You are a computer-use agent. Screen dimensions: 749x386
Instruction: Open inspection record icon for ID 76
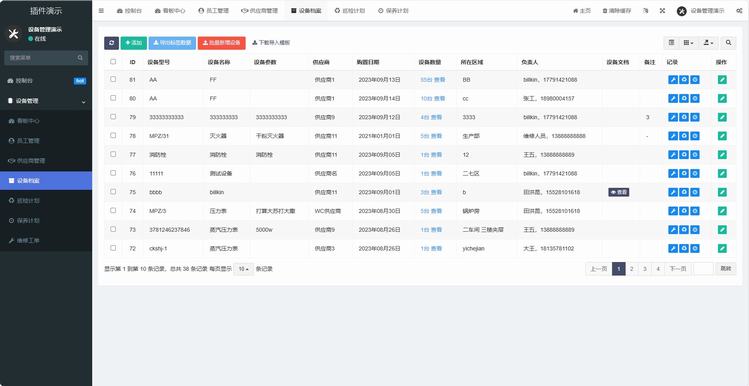point(684,173)
